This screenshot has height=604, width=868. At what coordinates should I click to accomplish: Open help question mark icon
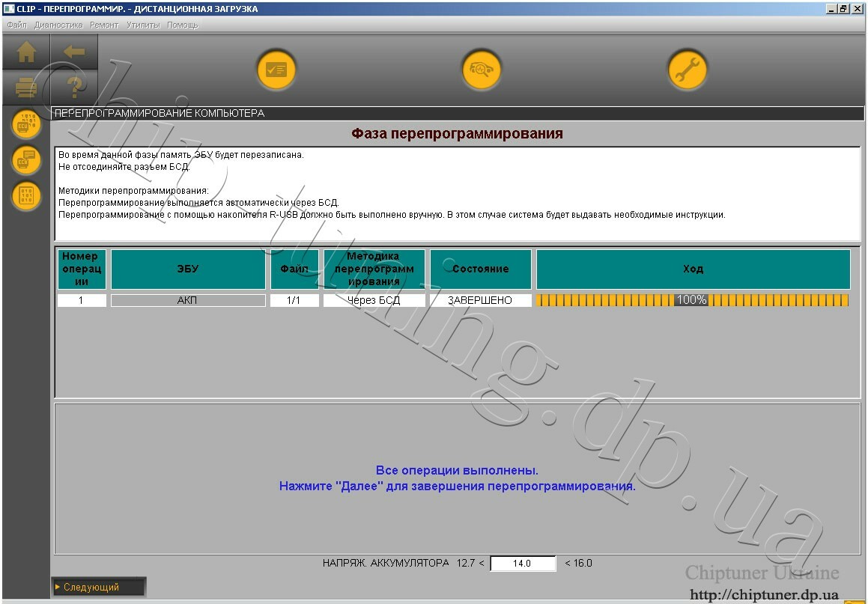74,88
